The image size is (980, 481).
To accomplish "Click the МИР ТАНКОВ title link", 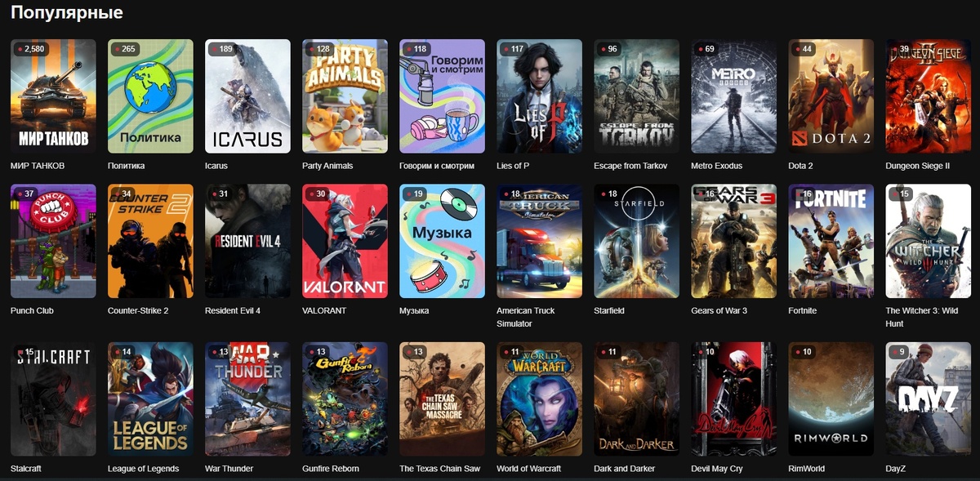I will click(38, 166).
